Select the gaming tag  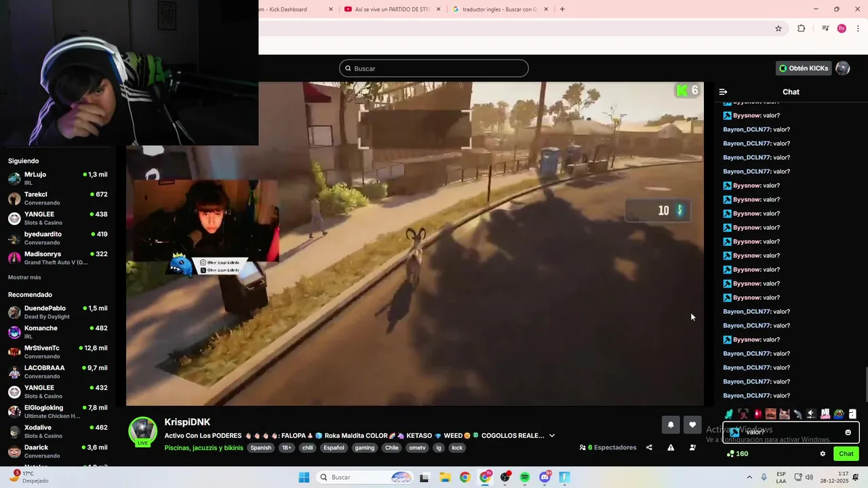(x=365, y=448)
